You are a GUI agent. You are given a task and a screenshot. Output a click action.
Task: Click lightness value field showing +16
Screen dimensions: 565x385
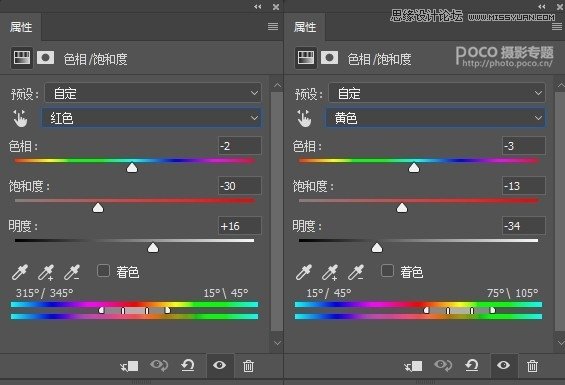click(x=240, y=226)
